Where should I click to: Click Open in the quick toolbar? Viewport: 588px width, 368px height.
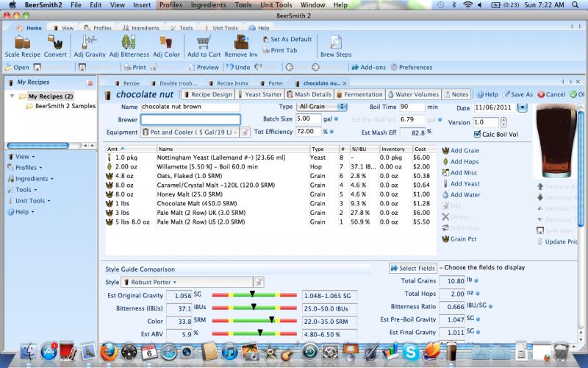tap(17, 67)
